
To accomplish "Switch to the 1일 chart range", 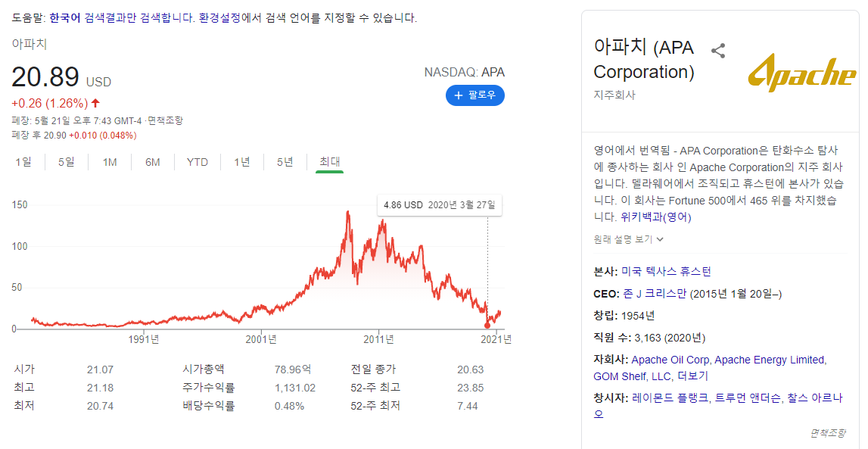I will [x=23, y=162].
